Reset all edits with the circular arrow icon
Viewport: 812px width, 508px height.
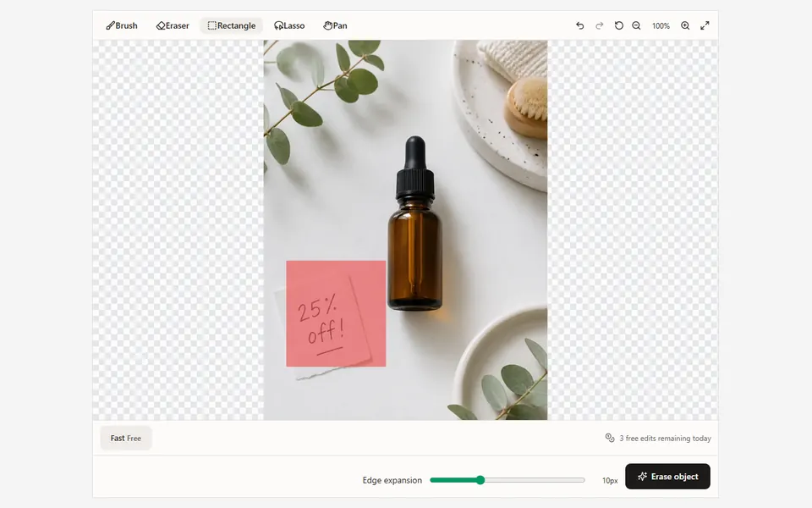[x=618, y=25]
